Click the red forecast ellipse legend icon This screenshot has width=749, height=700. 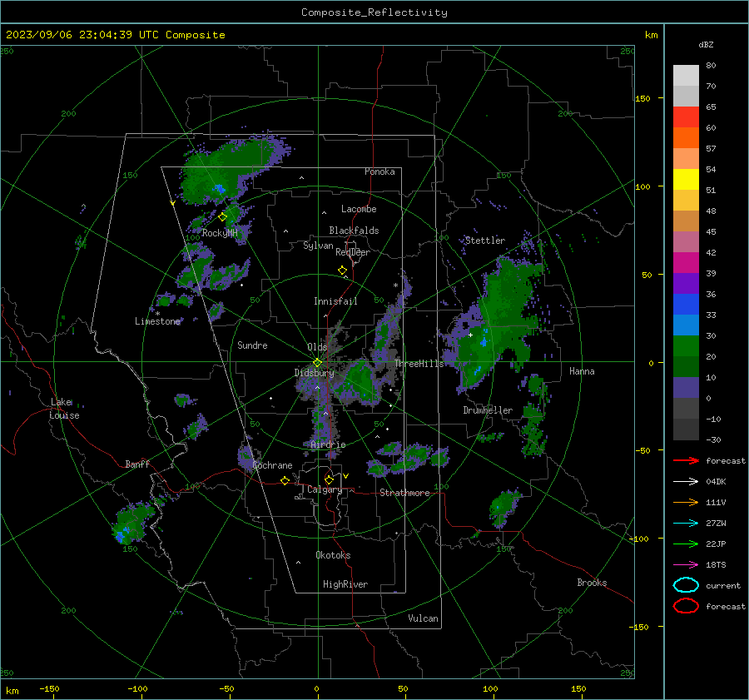pyautogui.click(x=686, y=606)
